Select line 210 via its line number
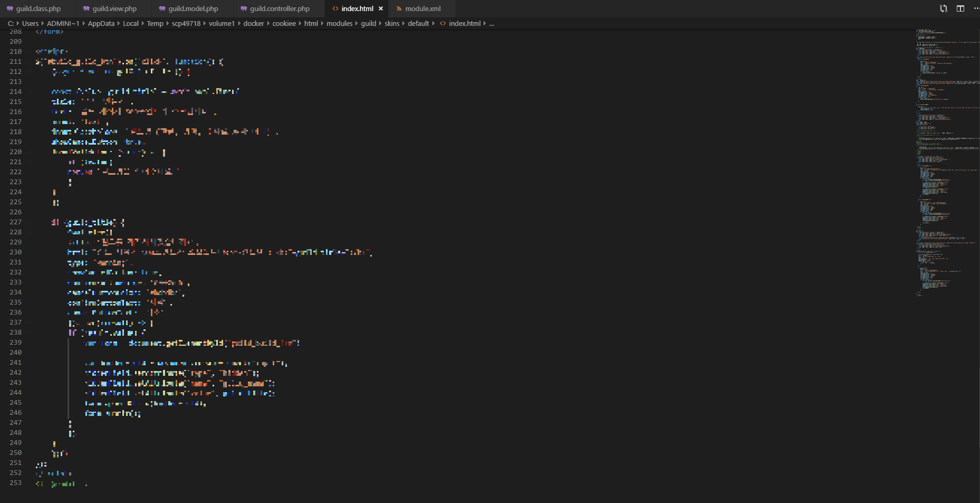The height and width of the screenshot is (503, 980). (16, 52)
